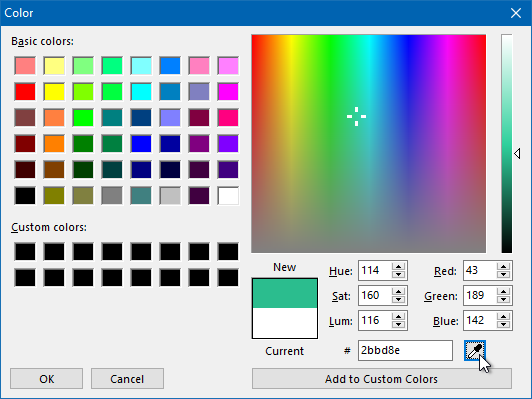This screenshot has height=399, width=532.
Task: Pick the pale yellow basic swatch
Action: (54, 65)
